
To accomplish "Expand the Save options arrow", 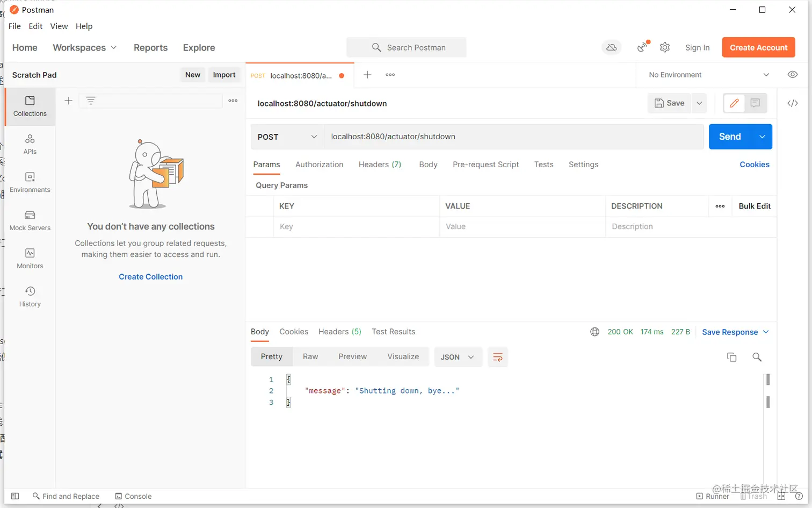I will click(699, 103).
